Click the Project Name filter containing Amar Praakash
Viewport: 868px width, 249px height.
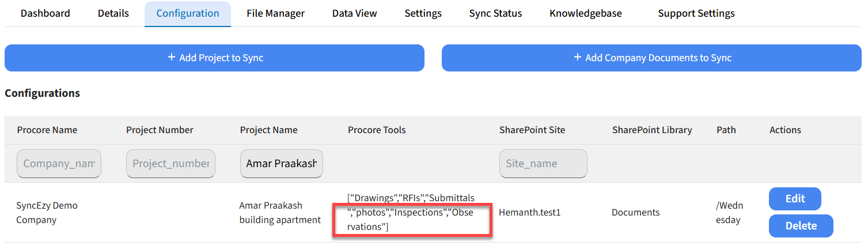(282, 164)
